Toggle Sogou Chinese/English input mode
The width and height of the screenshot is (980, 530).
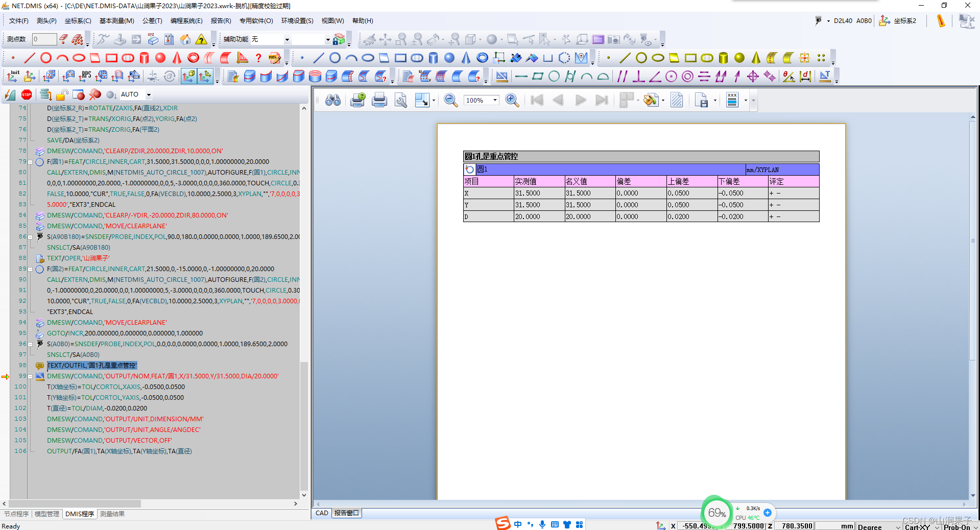[518, 524]
